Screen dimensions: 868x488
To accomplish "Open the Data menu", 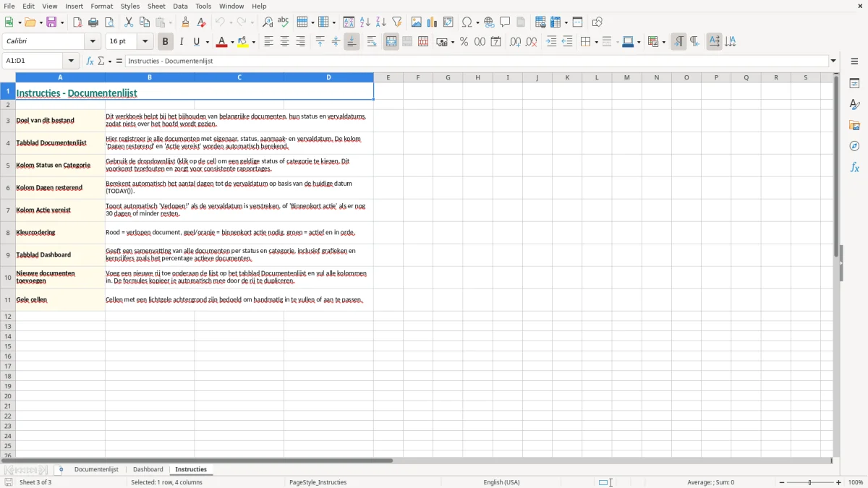I will click(x=180, y=6).
